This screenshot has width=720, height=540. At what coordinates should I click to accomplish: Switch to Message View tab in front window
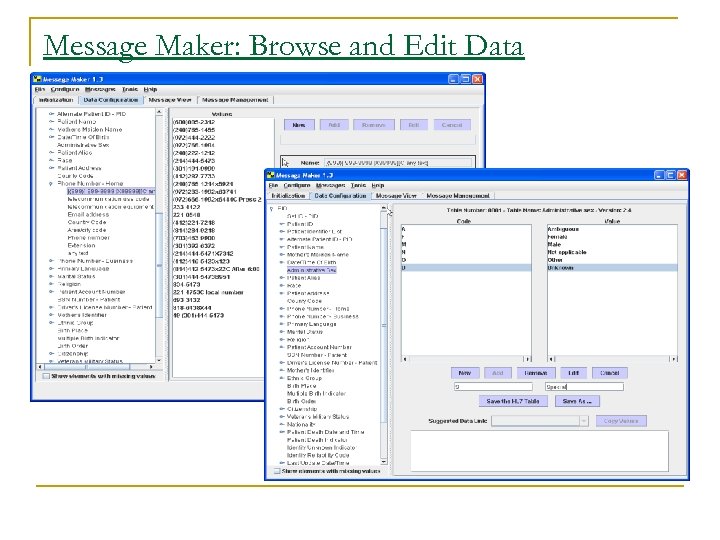point(396,196)
